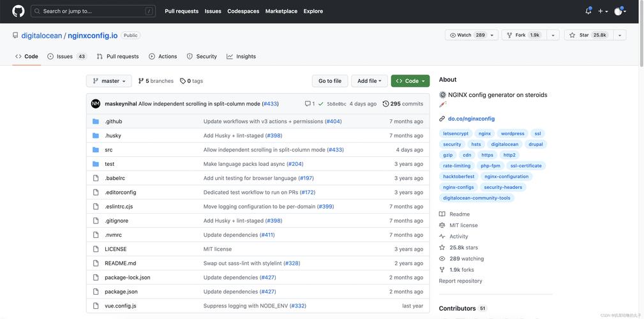The image size is (644, 319).
Task: Switch to the Issues tab
Action: tap(67, 56)
